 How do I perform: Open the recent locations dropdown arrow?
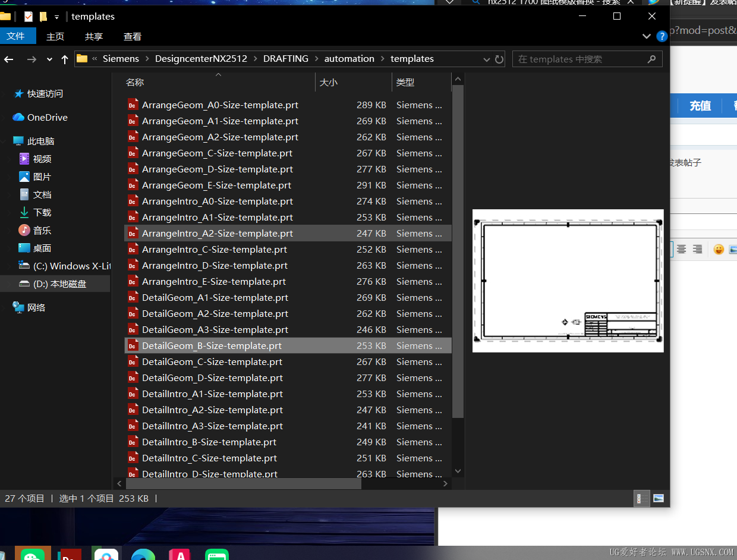(49, 59)
